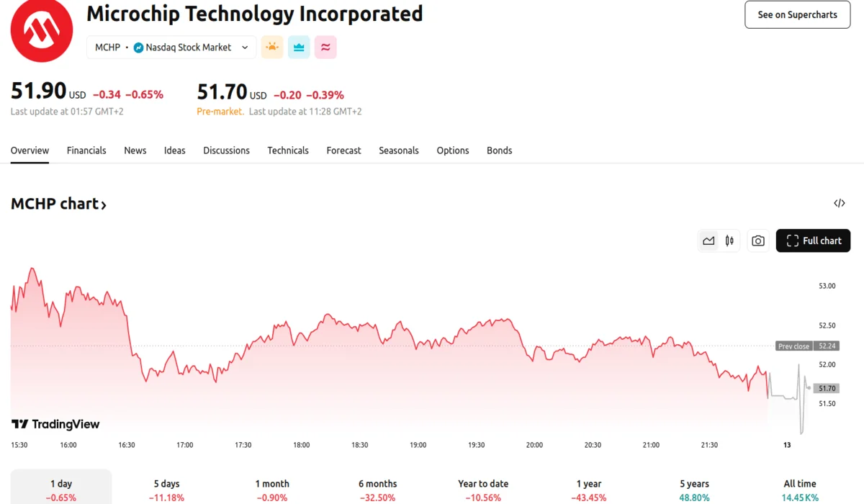Open the Nasdaq Stock Market dropdown
Screen dimensions: 864x504
tap(192, 47)
